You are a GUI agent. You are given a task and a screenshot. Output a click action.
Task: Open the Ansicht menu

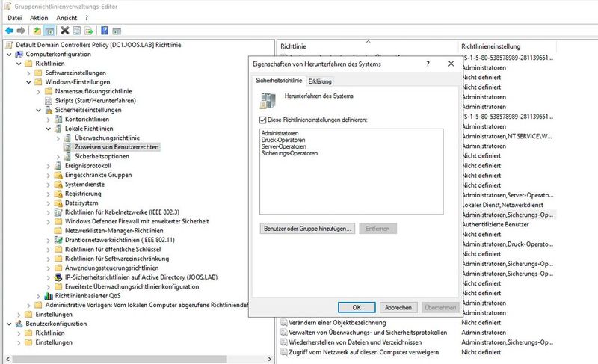coord(67,18)
